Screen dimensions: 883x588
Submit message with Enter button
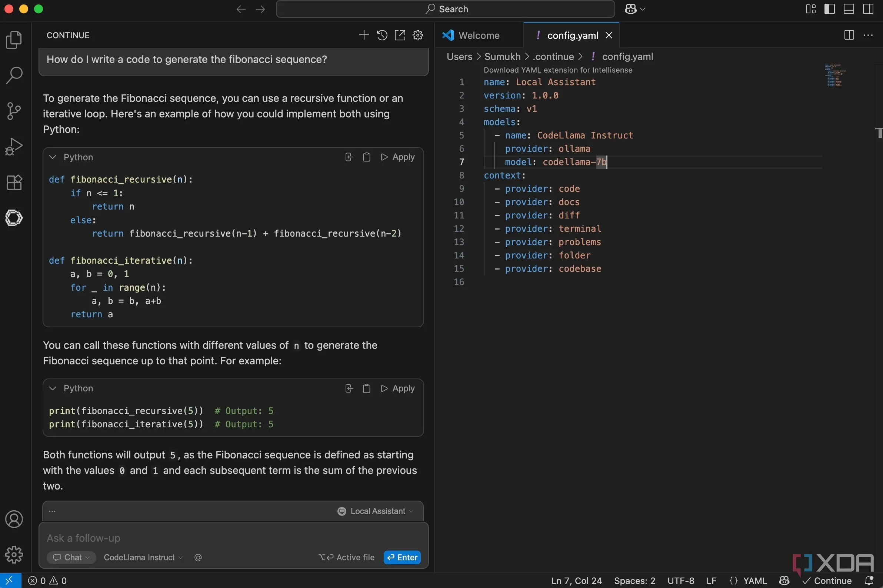click(402, 558)
